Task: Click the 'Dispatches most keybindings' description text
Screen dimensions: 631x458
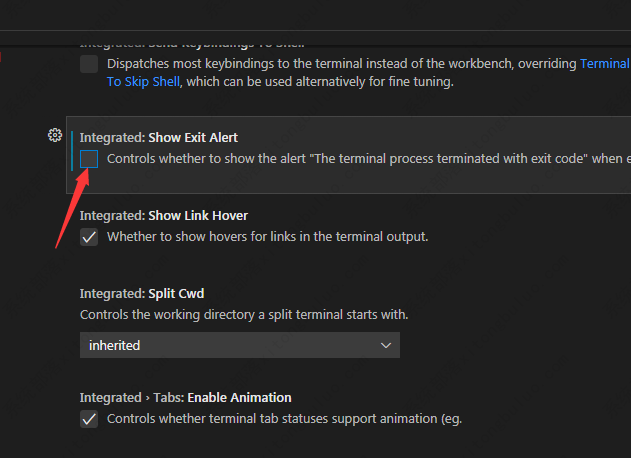Action: point(340,64)
